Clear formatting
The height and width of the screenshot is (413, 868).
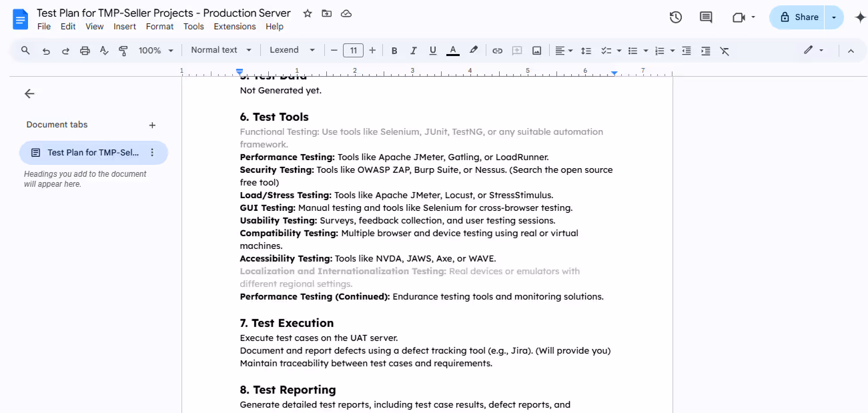click(x=725, y=50)
